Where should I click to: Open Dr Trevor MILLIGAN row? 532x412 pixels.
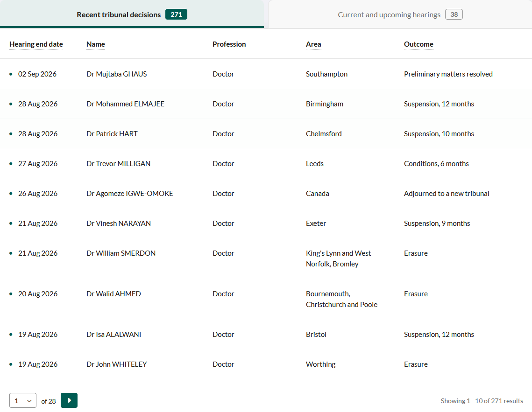pyautogui.click(x=266, y=163)
